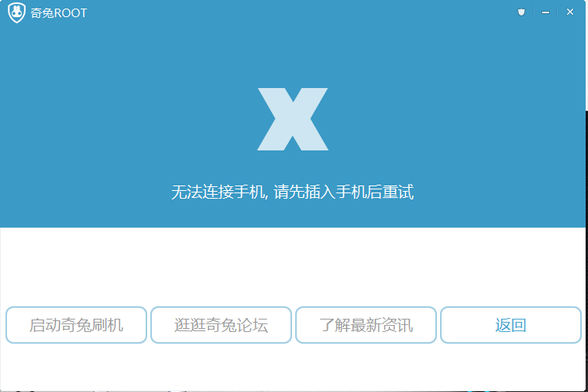Click the 奇兔ROOT title text
Screen dimensions: 588x392
(x=58, y=13)
